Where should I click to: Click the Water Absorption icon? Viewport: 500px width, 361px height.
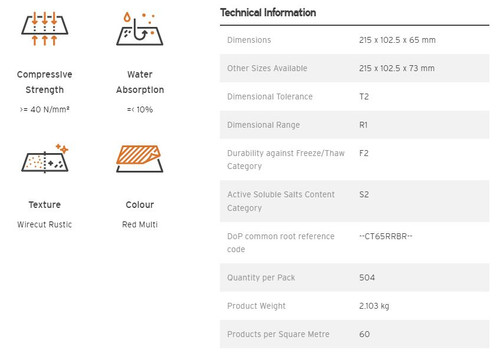(x=140, y=29)
